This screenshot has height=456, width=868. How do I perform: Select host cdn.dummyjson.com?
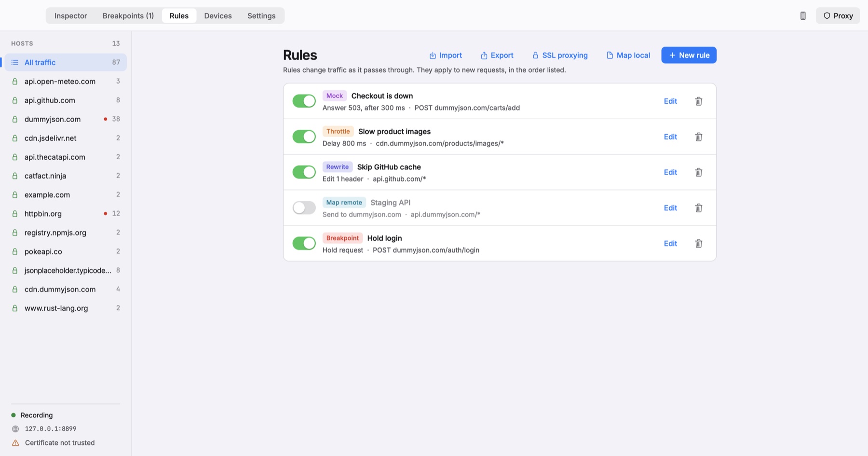pos(66,290)
